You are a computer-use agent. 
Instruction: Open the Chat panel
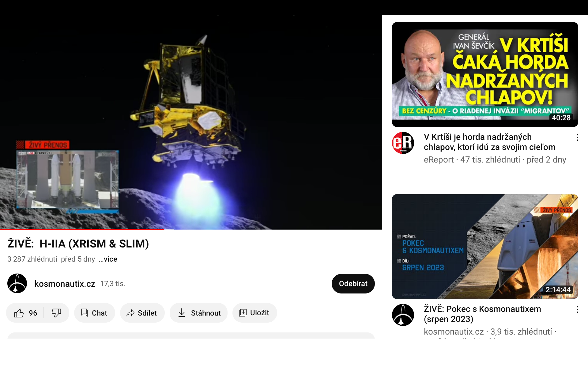pyautogui.click(x=94, y=313)
